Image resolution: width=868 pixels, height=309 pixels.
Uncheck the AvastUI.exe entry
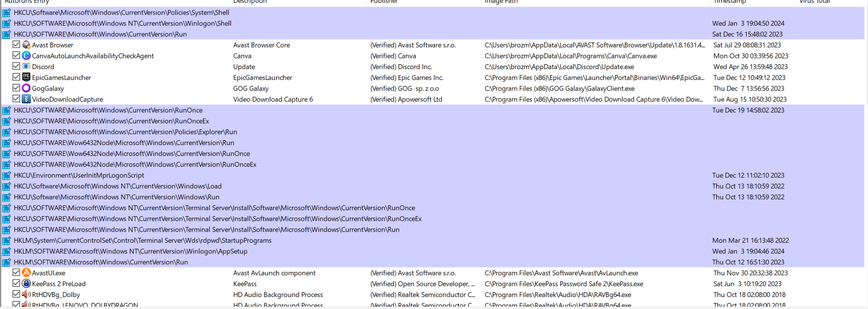point(16,272)
